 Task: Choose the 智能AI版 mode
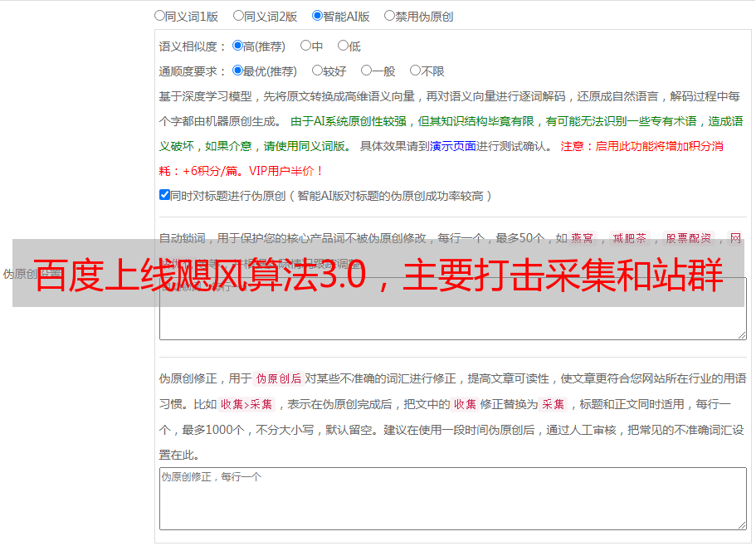pos(317,15)
